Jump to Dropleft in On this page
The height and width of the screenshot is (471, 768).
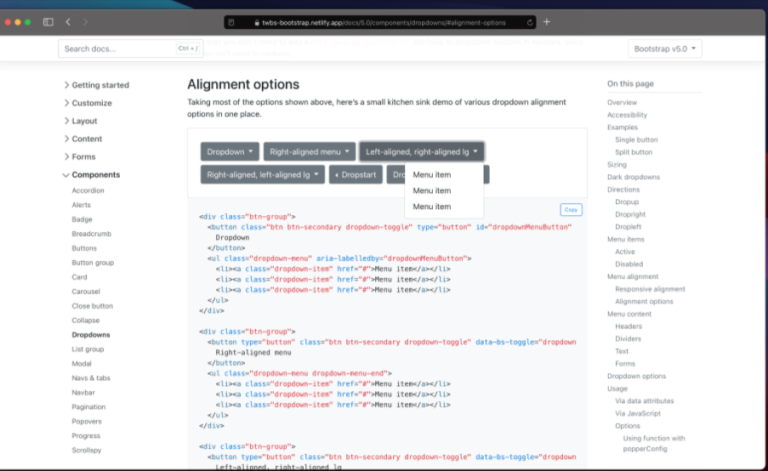click(x=628, y=227)
